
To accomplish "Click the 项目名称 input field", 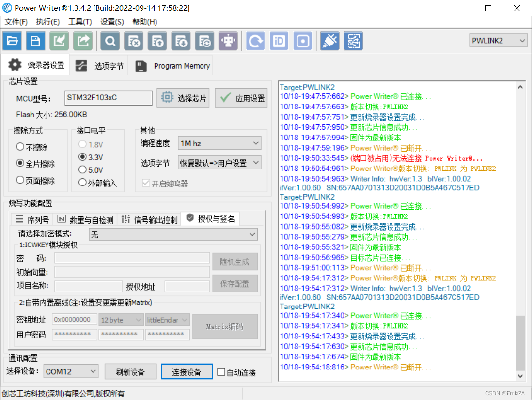I will [x=88, y=286].
